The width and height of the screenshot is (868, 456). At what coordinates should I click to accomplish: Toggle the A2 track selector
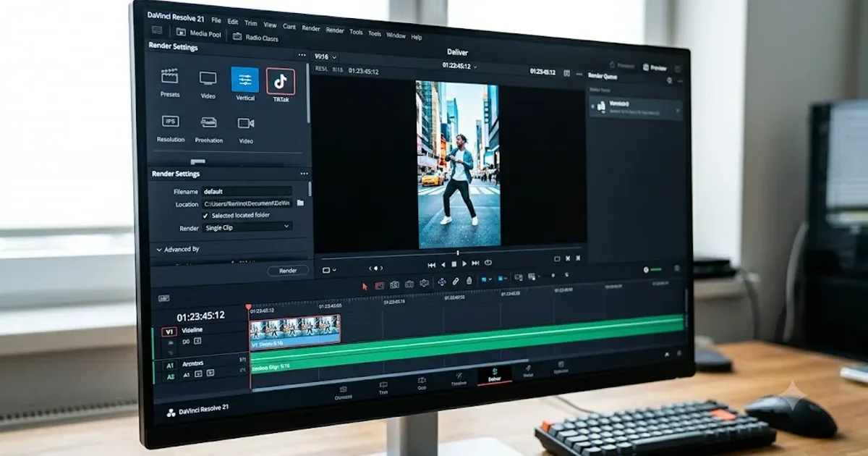[x=170, y=376]
